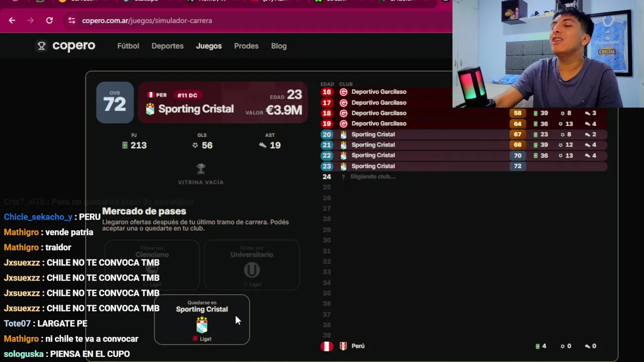Click the 70 rating in age 22 row

point(517,156)
